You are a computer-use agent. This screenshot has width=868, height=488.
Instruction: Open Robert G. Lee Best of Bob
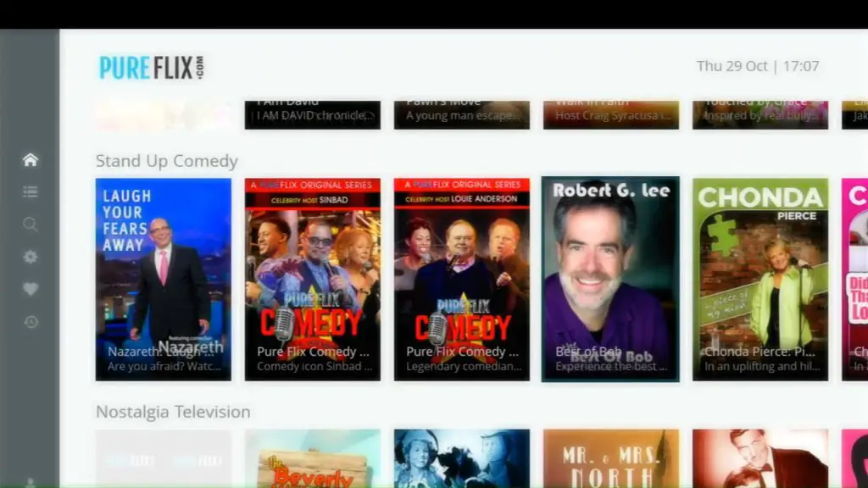[610, 279]
